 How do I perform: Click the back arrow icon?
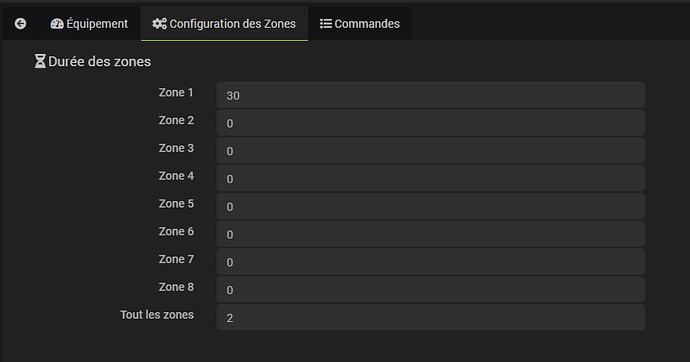click(20, 24)
